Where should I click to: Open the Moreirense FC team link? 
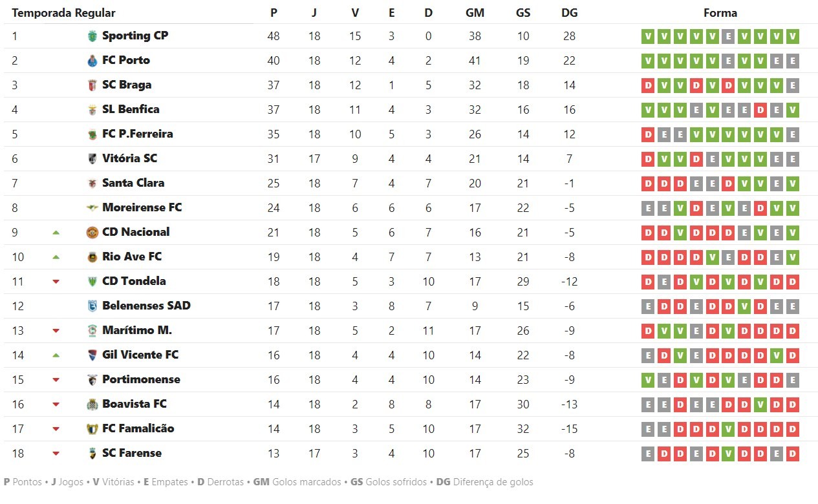tap(142, 207)
